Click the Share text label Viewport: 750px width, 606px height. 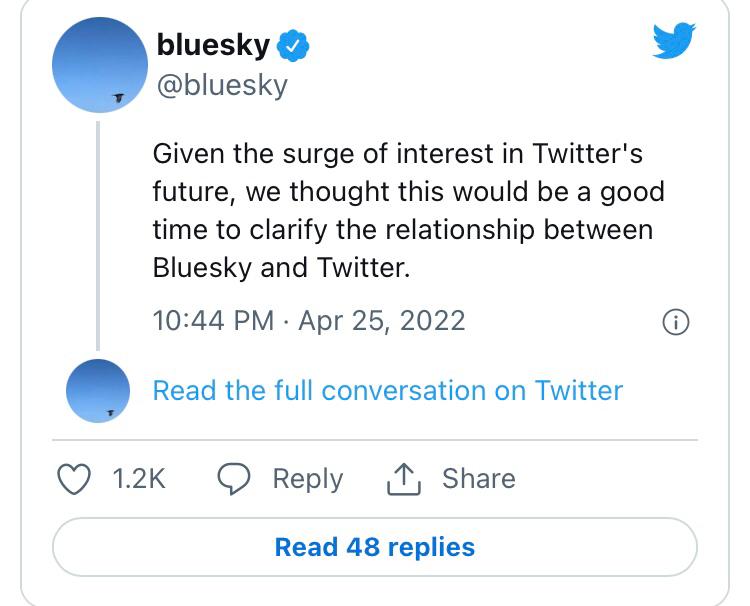tap(478, 479)
